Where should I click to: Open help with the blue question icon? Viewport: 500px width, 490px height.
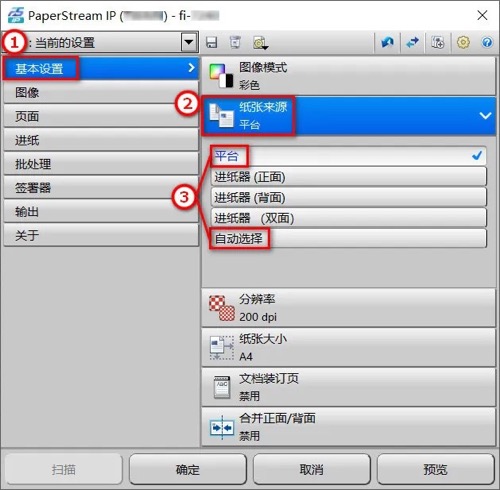tap(487, 42)
